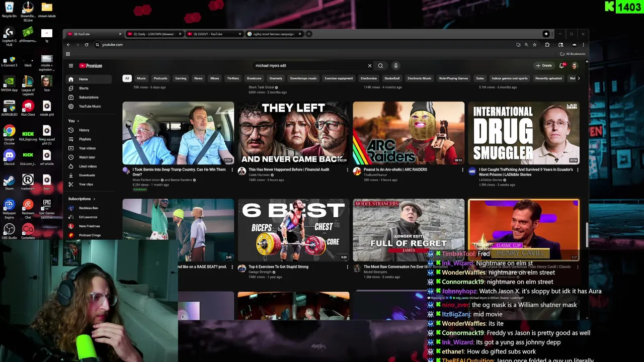This screenshot has height=362, width=644.
Task: Reload the page in Chrome
Action: (x=87, y=45)
